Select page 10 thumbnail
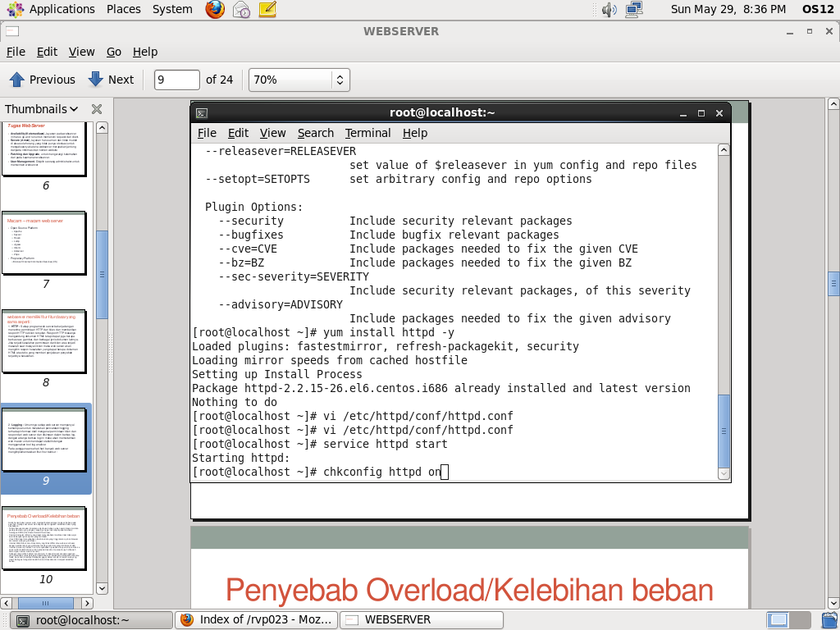The width and height of the screenshot is (840, 630). point(44,538)
